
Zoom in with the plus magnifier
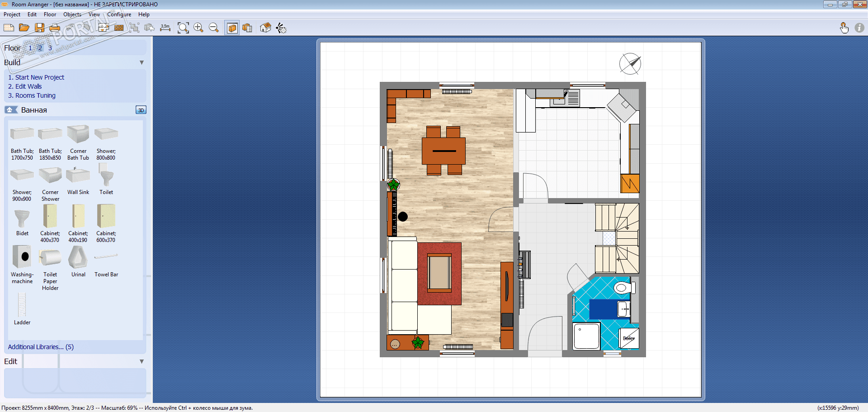tap(198, 28)
